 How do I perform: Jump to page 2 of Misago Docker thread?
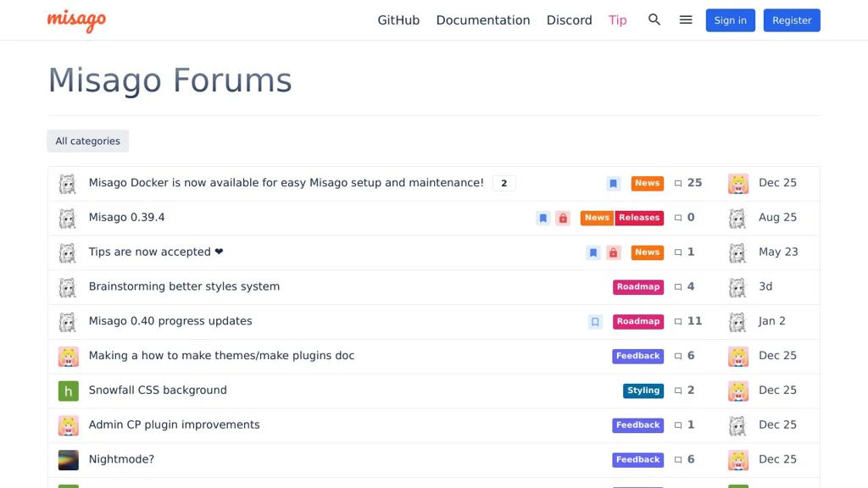coord(504,183)
